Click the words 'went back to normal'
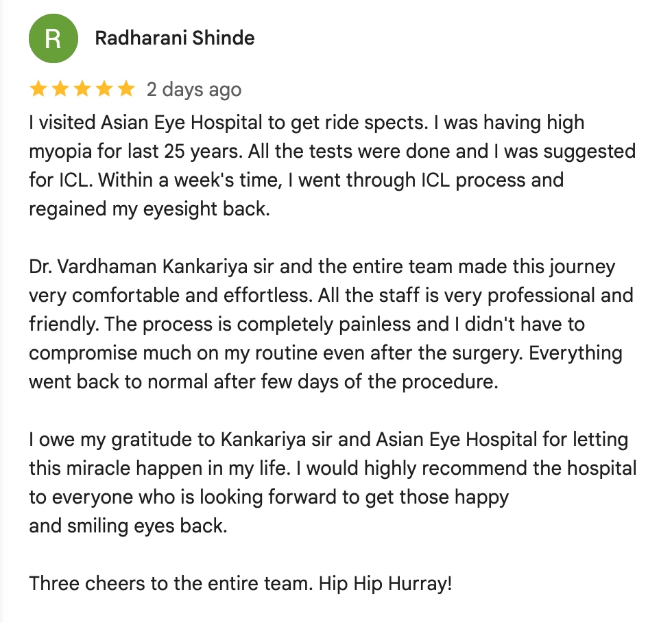The width and height of the screenshot is (672, 623). pyautogui.click(x=118, y=382)
